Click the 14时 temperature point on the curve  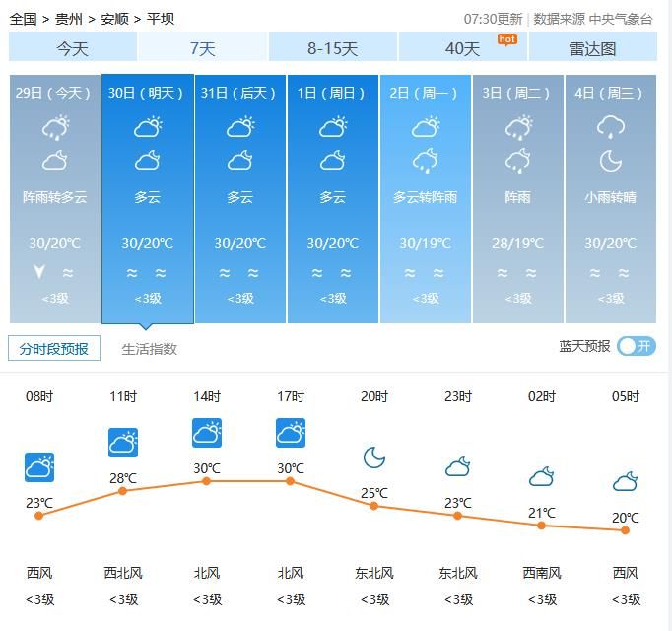207,481
